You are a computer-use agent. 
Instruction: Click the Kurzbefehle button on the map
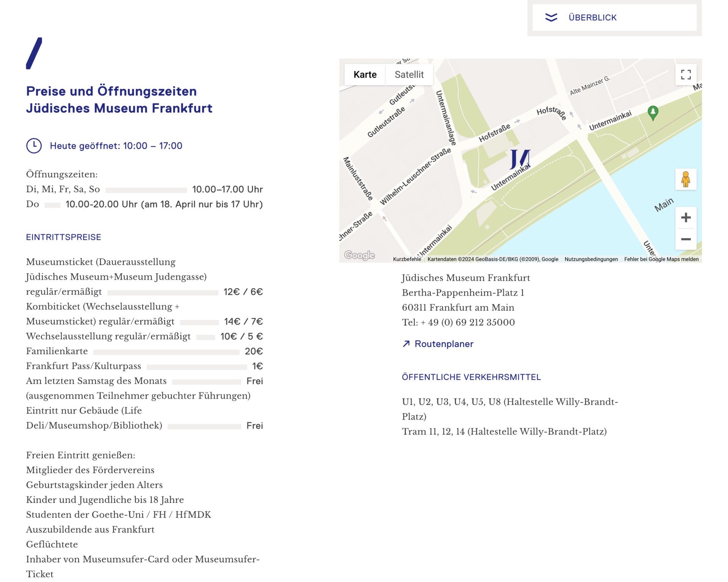[406, 259]
